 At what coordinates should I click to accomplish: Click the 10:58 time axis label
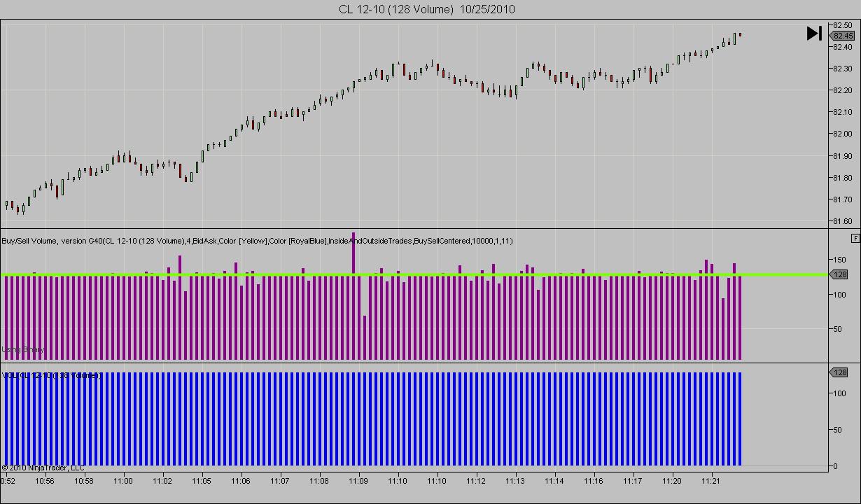tap(84, 481)
